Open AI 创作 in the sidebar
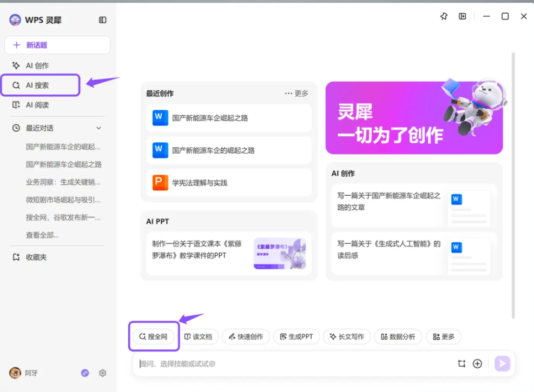 (x=37, y=65)
